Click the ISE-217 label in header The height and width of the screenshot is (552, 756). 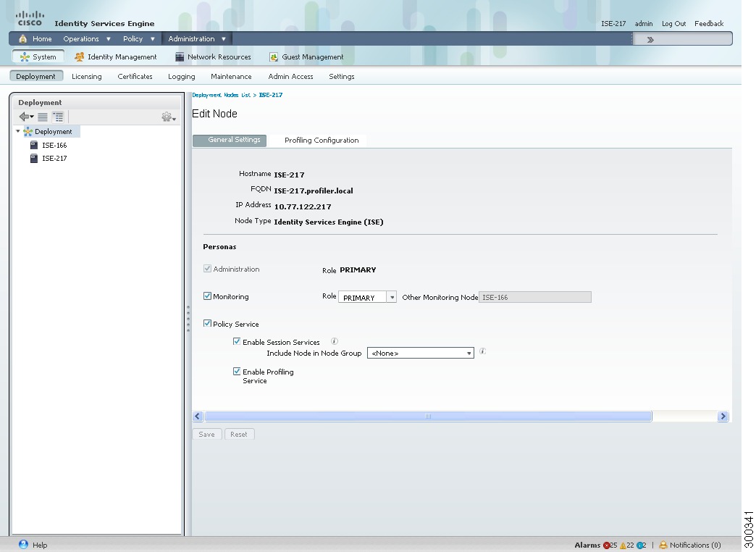[x=613, y=24]
